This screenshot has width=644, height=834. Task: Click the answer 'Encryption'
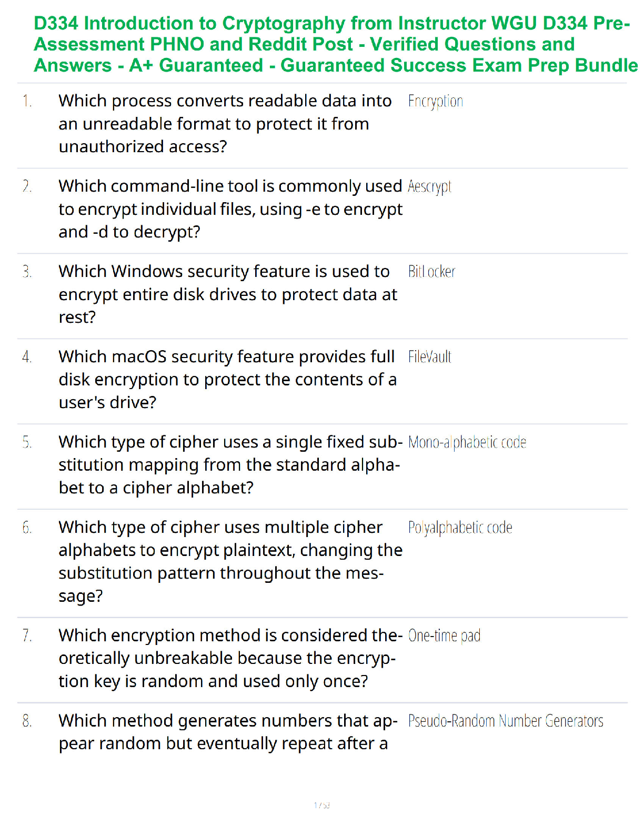[435, 101]
